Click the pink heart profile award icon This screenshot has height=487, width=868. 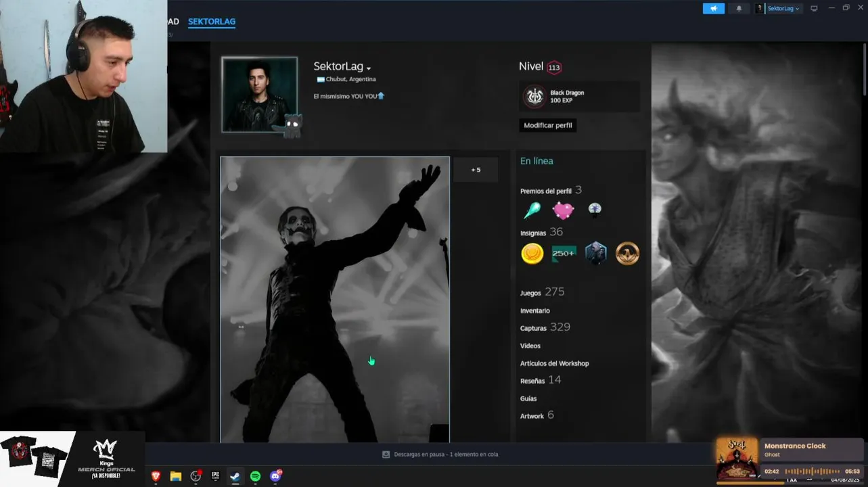pyautogui.click(x=563, y=210)
